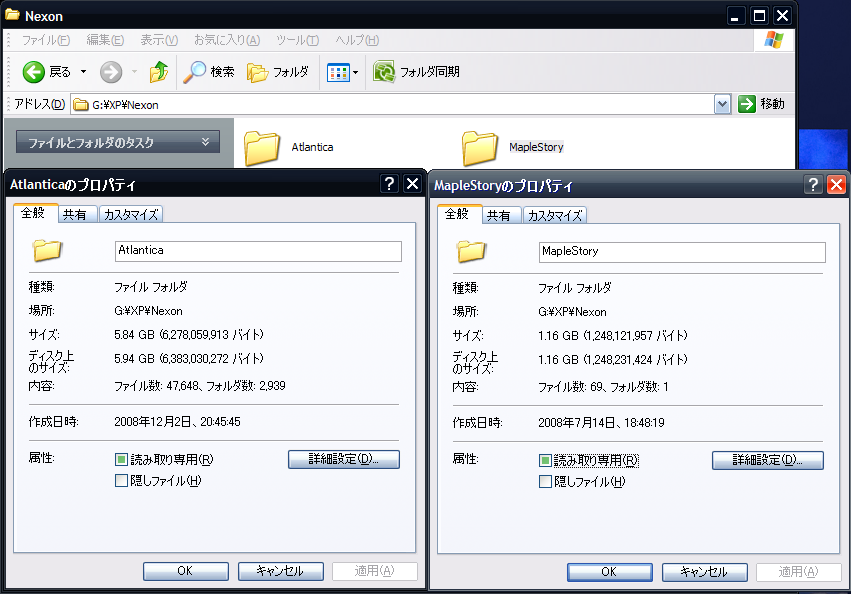Click the MapleStory folder name field

[x=682, y=252]
